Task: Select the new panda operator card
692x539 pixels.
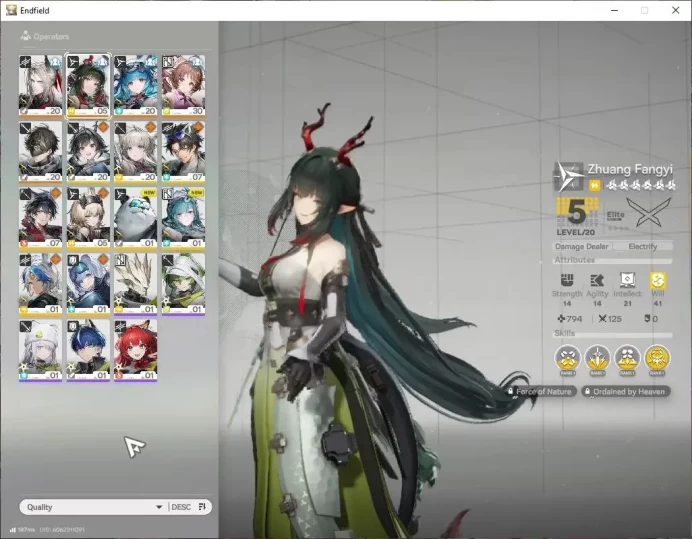Action: tap(135, 218)
